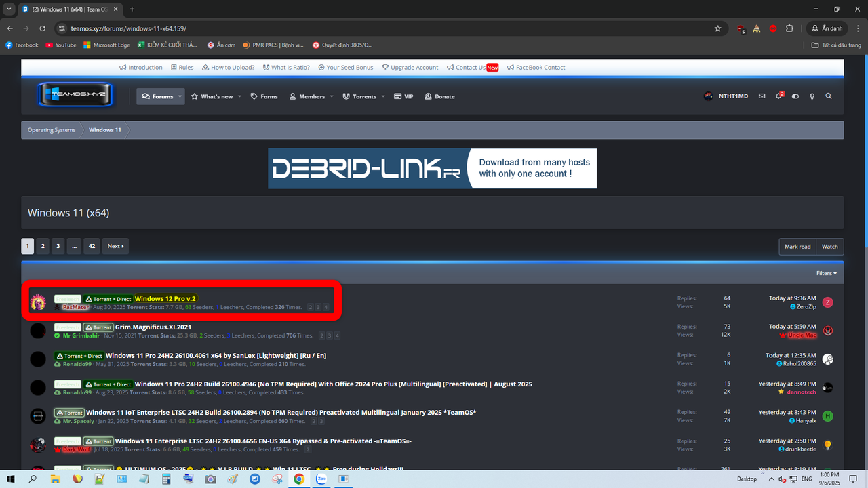The width and height of the screenshot is (868, 488).
Task: Open File Explorer from the taskbar
Action: [x=56, y=479]
